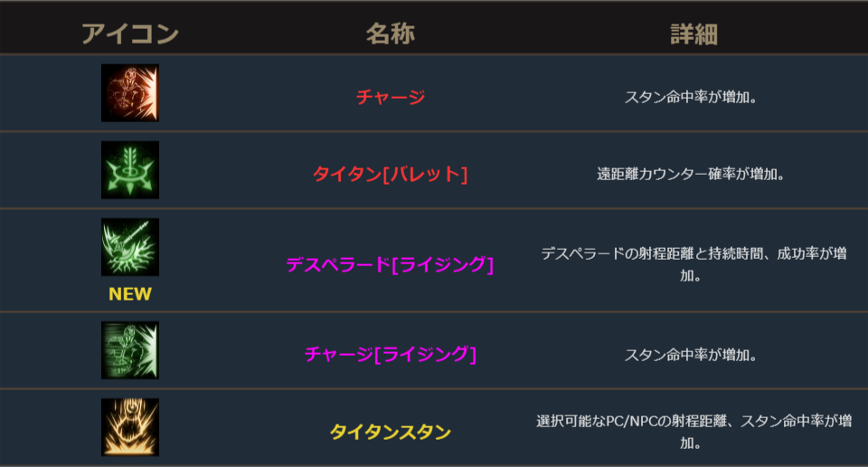
Task: Click the yellow タイタンスタン name
Action: tap(390, 432)
